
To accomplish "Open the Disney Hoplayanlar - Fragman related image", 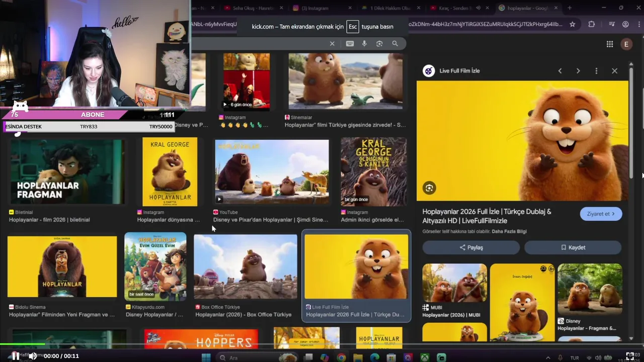I will point(590,289).
